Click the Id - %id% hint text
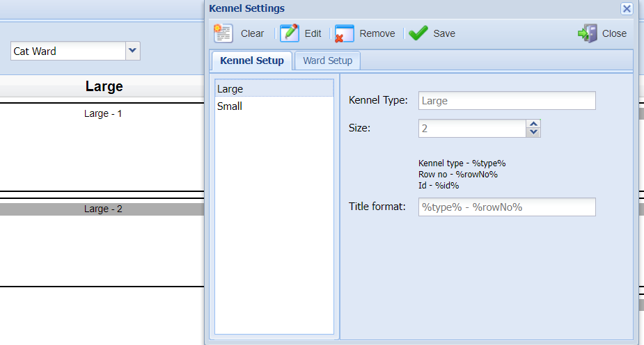 coord(439,186)
